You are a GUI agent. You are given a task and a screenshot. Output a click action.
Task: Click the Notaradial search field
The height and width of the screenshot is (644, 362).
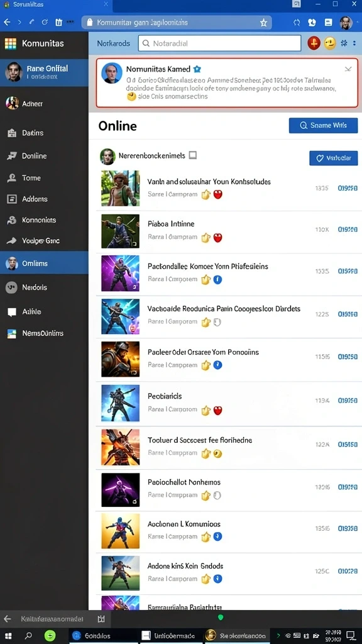coord(219,43)
